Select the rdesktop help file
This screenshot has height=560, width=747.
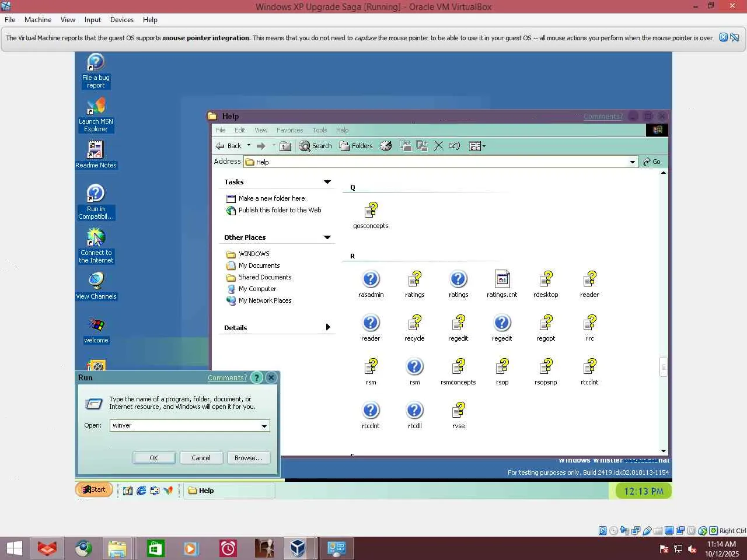coord(546,284)
